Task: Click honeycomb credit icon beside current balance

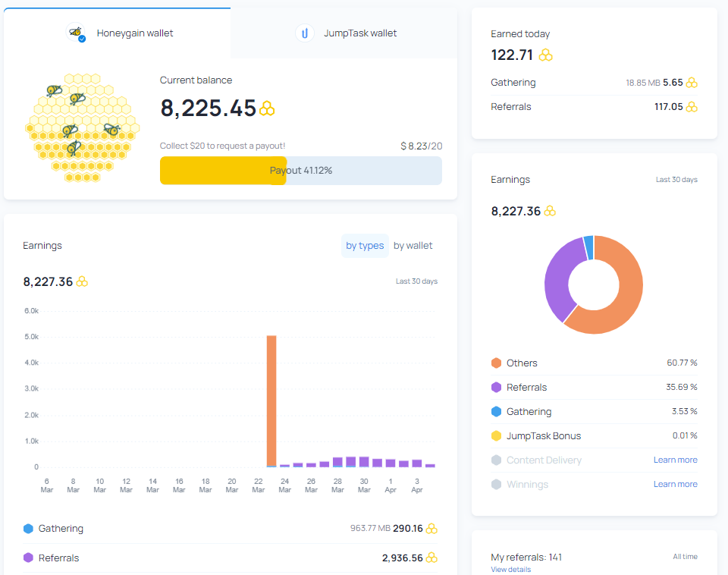Action: coord(267,108)
